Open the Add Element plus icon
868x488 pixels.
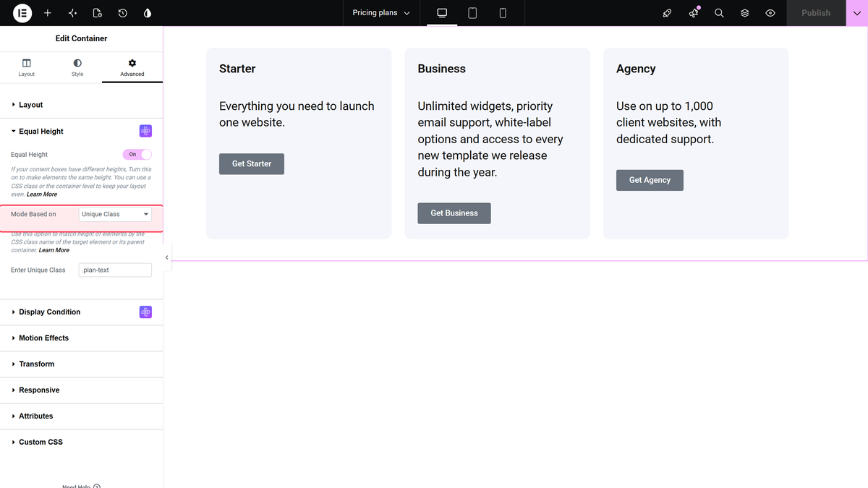click(x=48, y=13)
